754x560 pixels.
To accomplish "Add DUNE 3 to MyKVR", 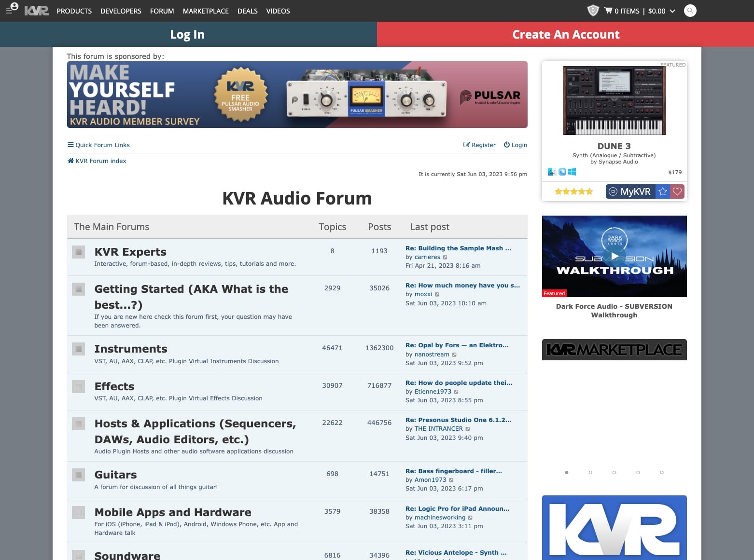I will [631, 191].
